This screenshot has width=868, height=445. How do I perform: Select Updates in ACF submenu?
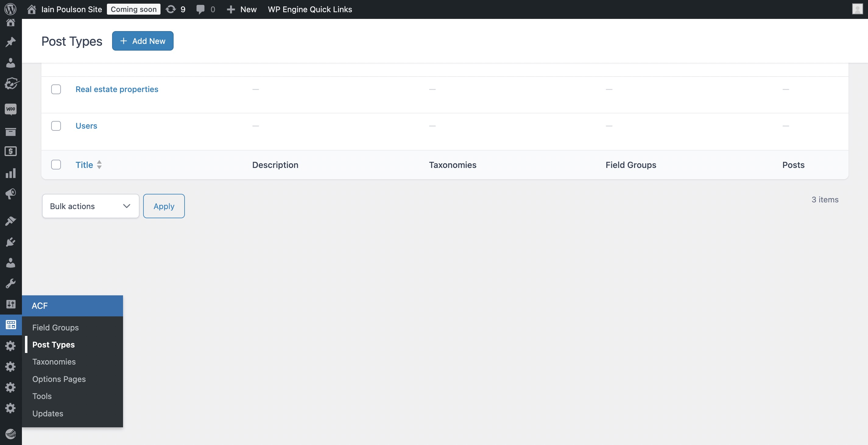[48, 414]
